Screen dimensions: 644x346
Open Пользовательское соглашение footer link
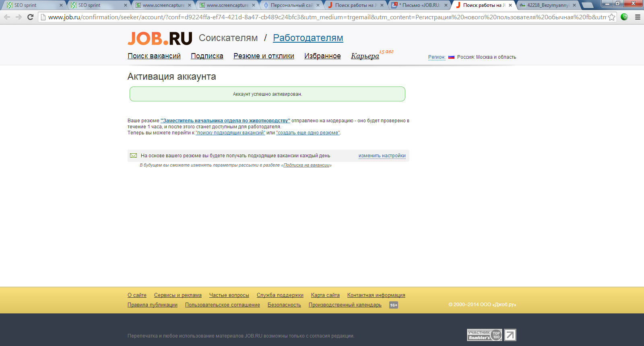pyautogui.click(x=223, y=305)
